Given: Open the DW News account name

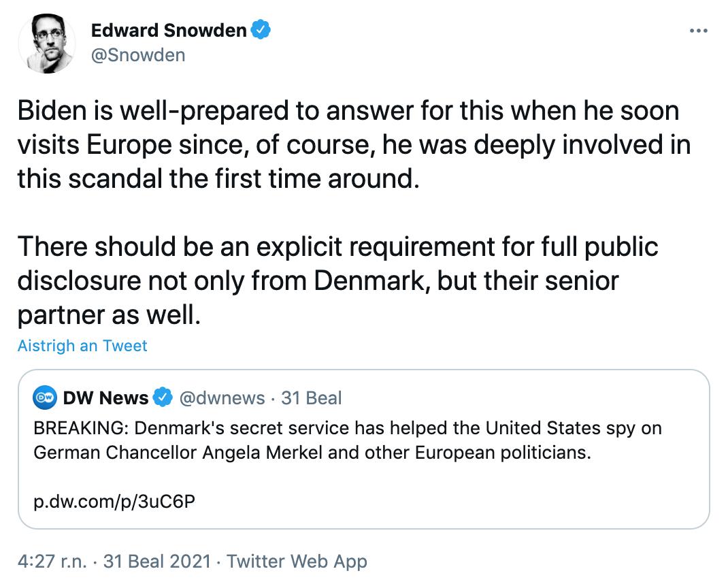Looking at the screenshot, I should tap(105, 398).
